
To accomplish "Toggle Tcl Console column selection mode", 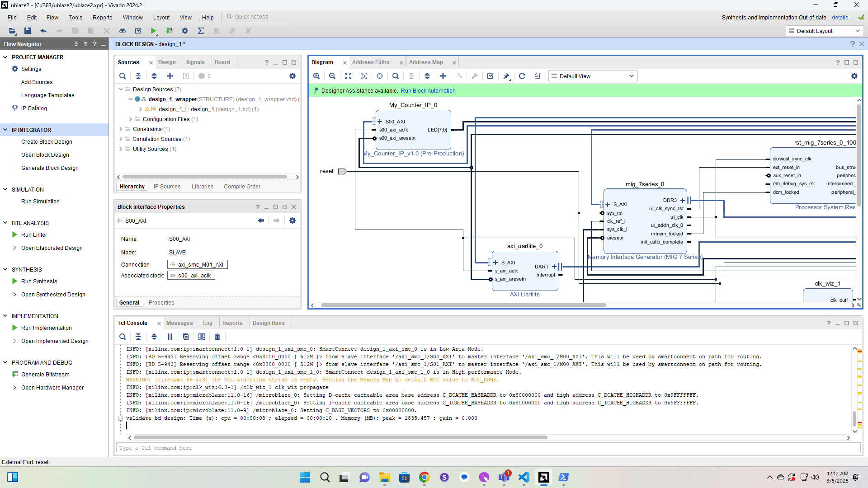I will click(x=202, y=337).
